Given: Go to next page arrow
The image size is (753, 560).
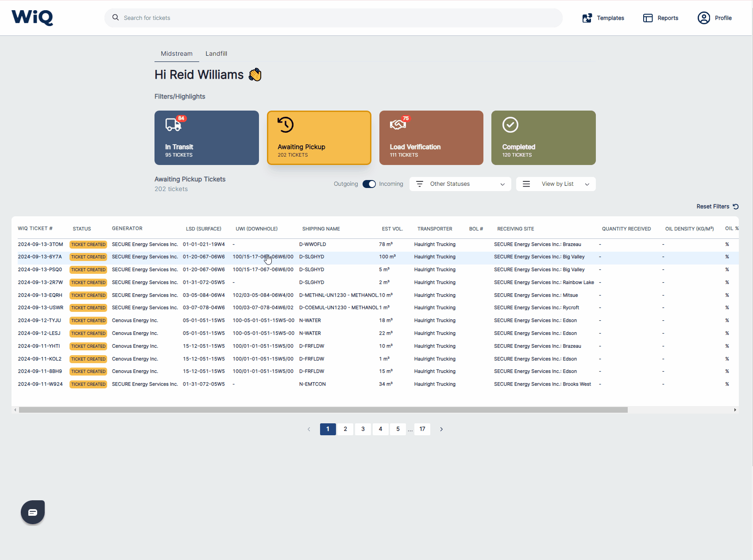Looking at the screenshot, I should tap(441, 429).
